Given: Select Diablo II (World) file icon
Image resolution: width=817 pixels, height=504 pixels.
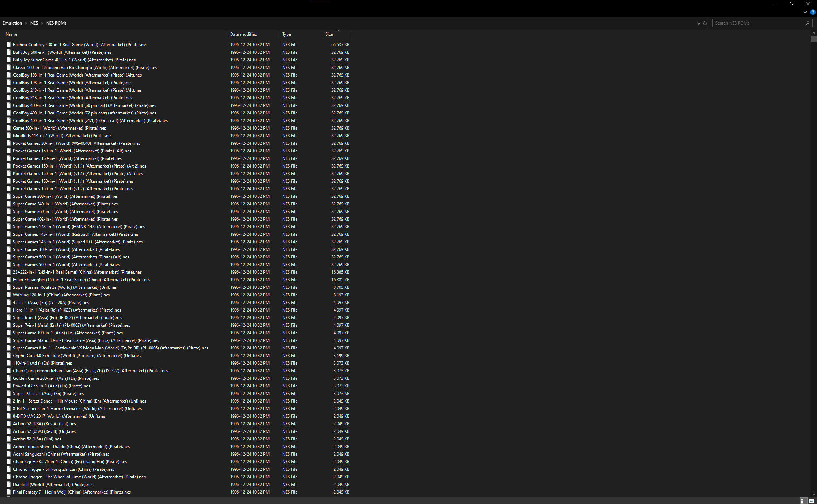Looking at the screenshot, I should [8, 485].
